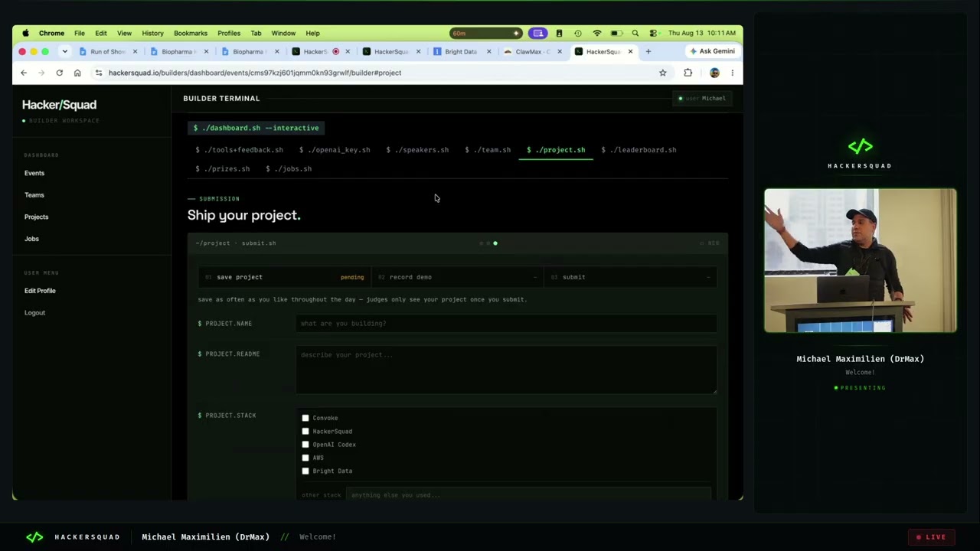Viewport: 980px width, 551px height.
Task: Click the Hacker/Squad logo in the sidebar
Action: pyautogui.click(x=59, y=105)
